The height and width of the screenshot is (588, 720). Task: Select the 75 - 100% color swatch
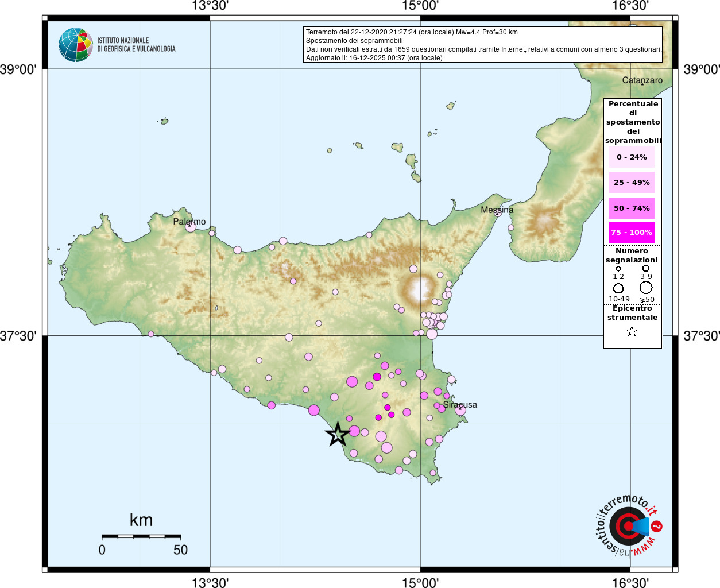pyautogui.click(x=632, y=233)
